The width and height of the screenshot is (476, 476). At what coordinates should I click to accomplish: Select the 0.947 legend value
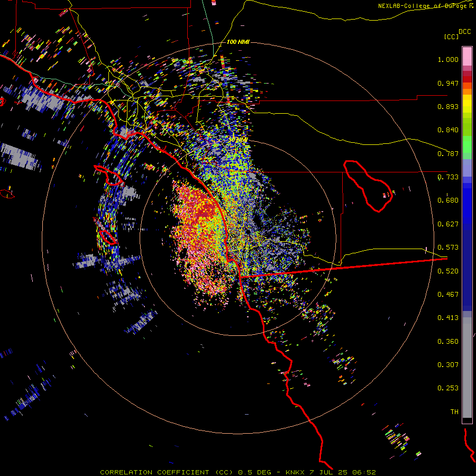(448, 83)
